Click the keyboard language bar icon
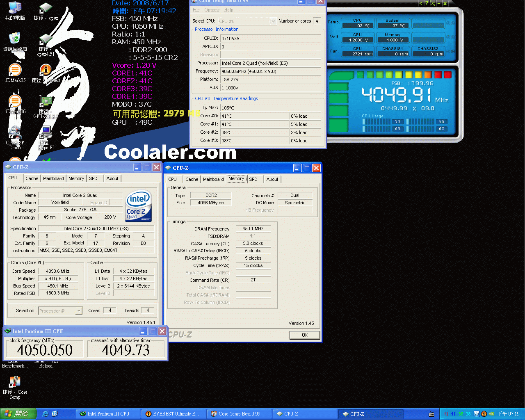Image resolution: width=525 pixels, height=420 pixels. [431, 414]
